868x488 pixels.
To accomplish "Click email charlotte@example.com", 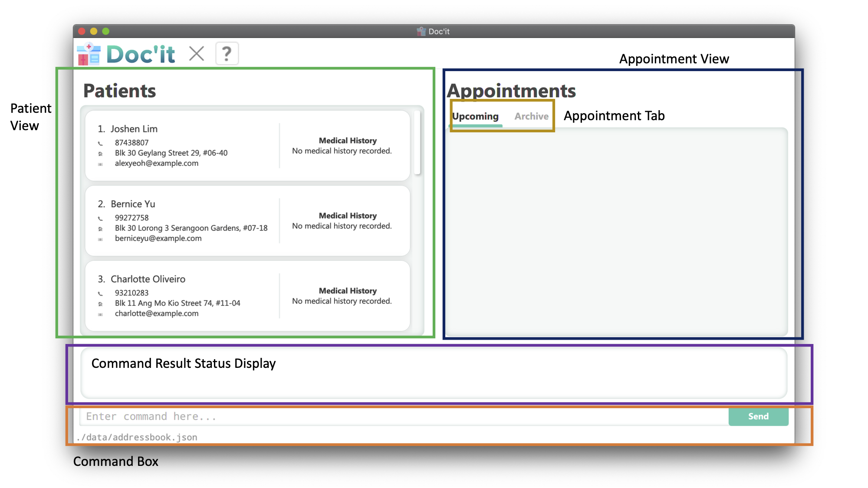I will click(157, 314).
